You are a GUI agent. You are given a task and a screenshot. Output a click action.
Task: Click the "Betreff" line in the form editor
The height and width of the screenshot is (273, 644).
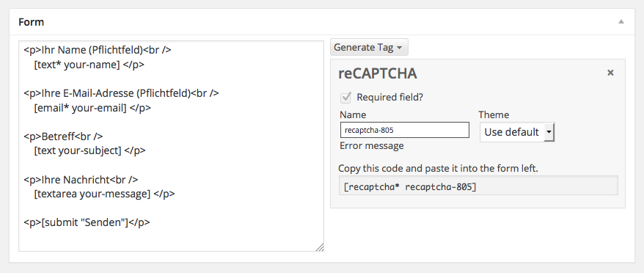point(63,136)
